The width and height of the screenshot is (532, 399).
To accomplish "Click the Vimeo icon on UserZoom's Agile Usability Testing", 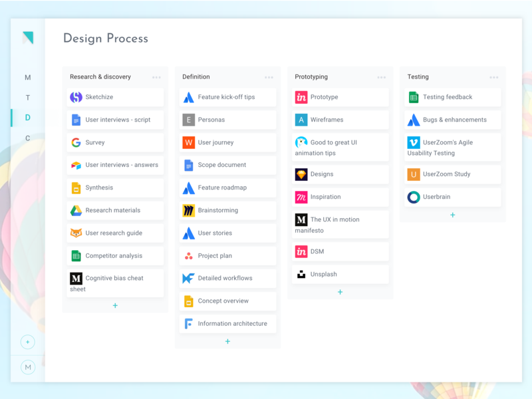I will (414, 142).
